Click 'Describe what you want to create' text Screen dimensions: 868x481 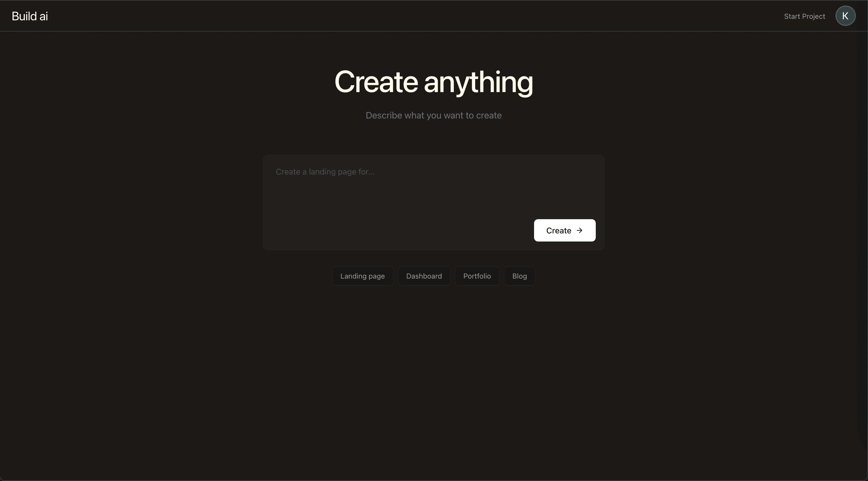click(x=434, y=115)
